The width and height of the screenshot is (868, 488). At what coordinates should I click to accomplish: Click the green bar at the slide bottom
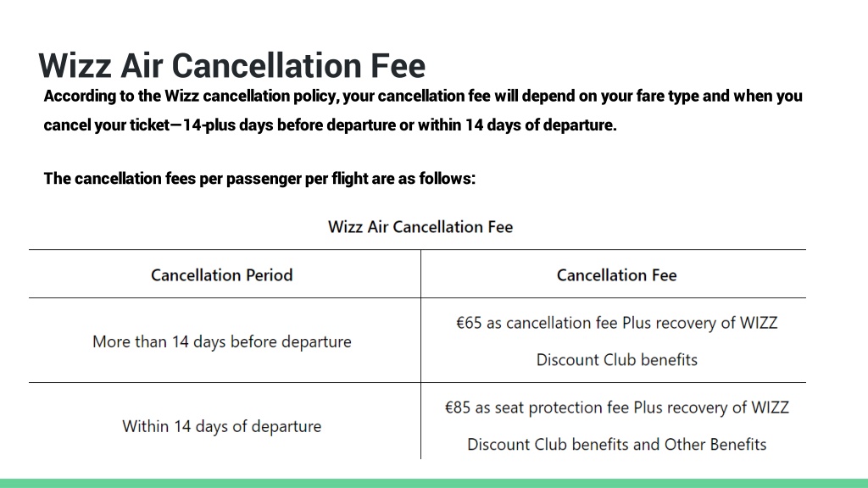(434, 483)
